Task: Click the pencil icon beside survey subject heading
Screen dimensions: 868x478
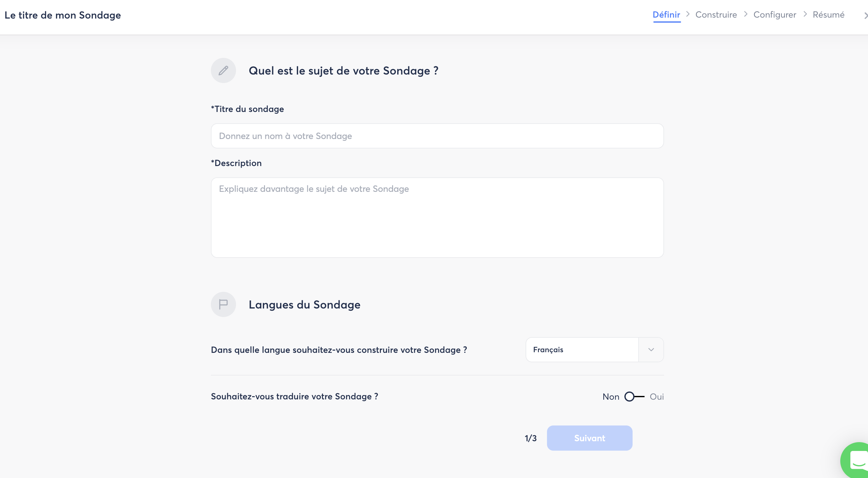Action: pos(223,70)
